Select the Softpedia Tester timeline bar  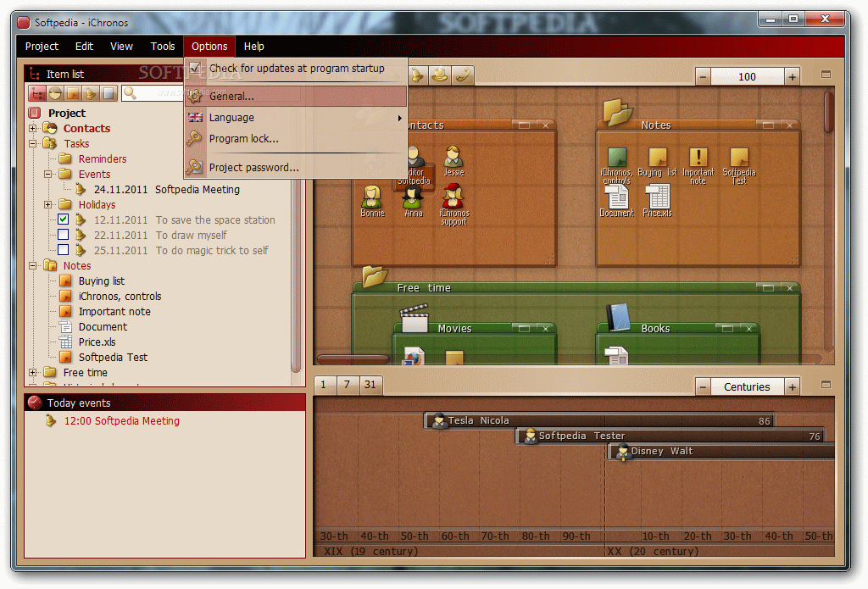[x=670, y=436]
